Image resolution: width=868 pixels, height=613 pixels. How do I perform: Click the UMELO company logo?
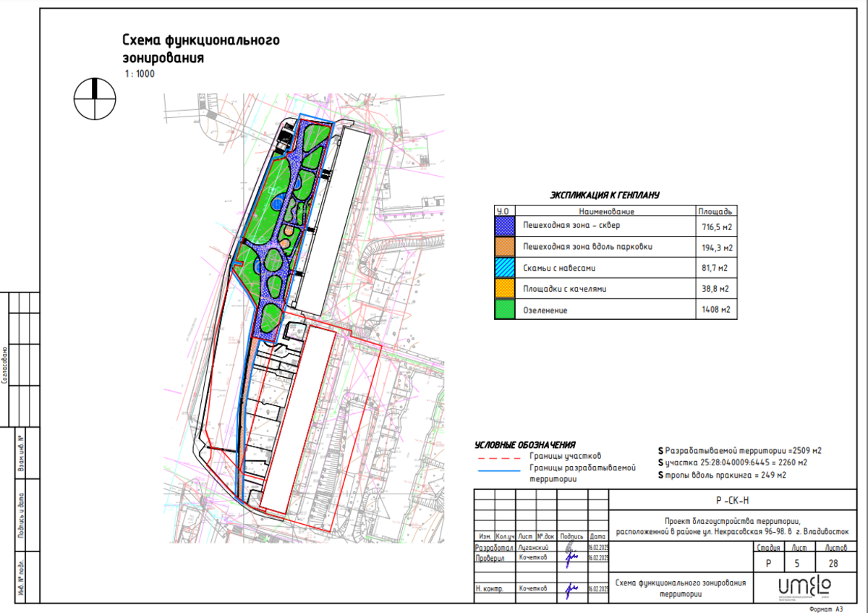click(x=804, y=584)
